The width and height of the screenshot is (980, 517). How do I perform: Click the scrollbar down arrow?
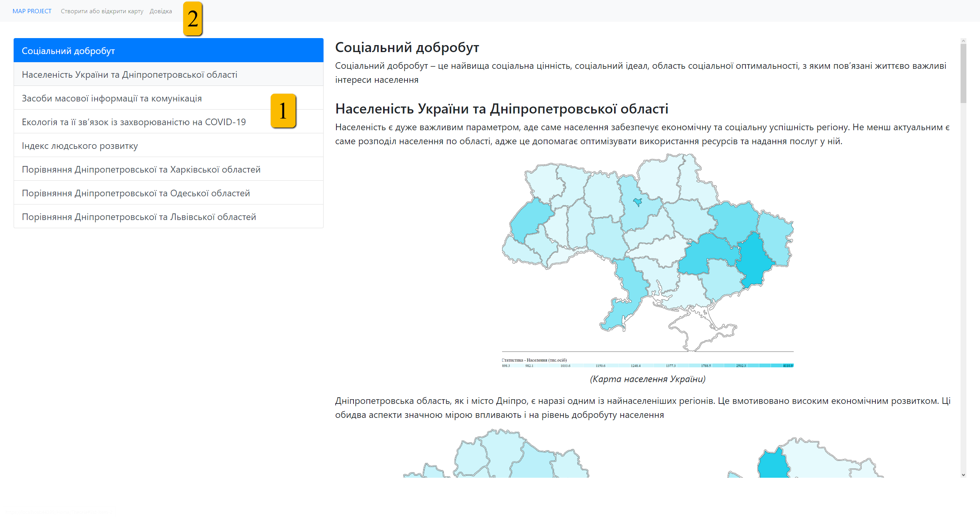click(963, 475)
